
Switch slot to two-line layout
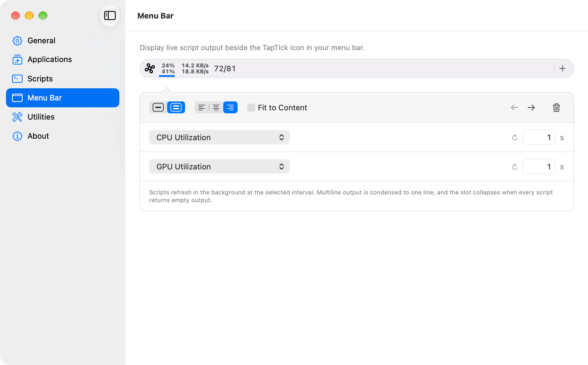pos(176,107)
